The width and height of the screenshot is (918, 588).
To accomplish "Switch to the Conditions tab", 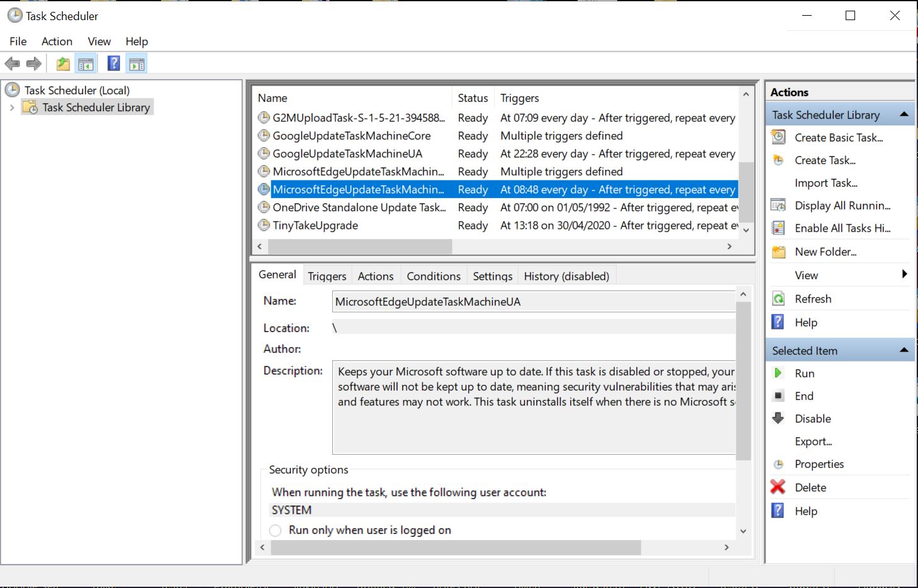I will [434, 276].
